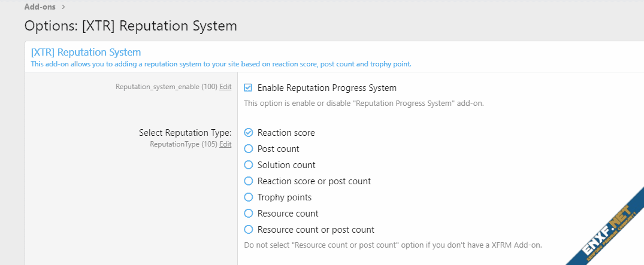Screen dimensions: 644x265
Task: Toggle the Enable Reputation Progress System checkbox
Action: click(248, 88)
